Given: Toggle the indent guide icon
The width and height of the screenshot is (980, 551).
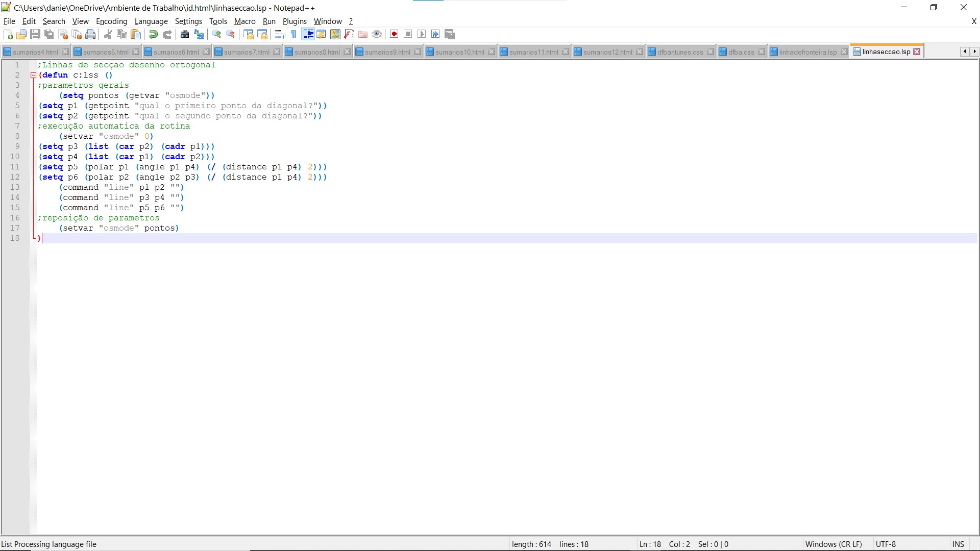Looking at the screenshot, I should coord(308,34).
